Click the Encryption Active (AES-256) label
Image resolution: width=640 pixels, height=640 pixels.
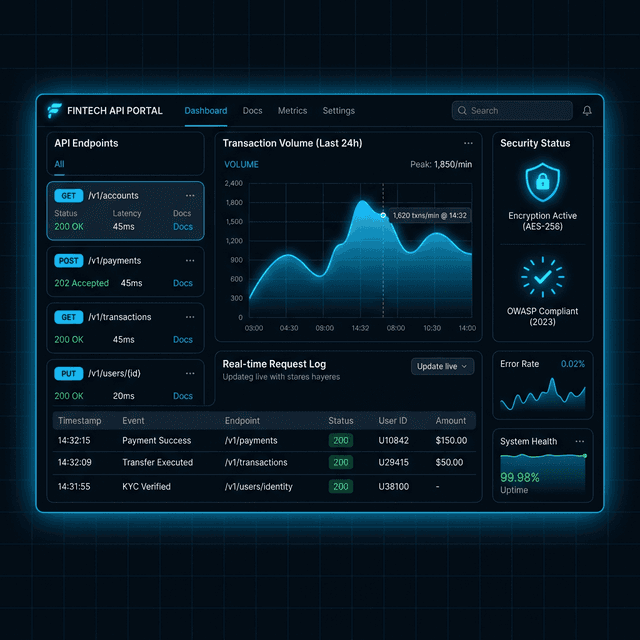pos(542,221)
